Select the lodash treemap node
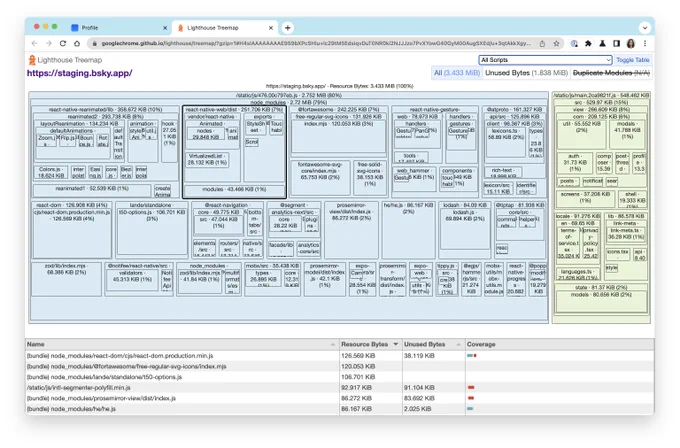 tap(464, 205)
